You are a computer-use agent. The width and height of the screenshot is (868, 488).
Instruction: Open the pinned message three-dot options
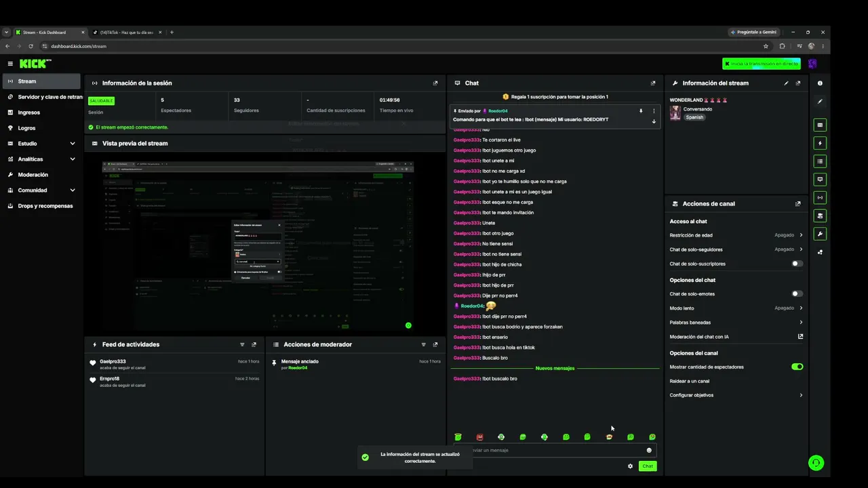(654, 110)
